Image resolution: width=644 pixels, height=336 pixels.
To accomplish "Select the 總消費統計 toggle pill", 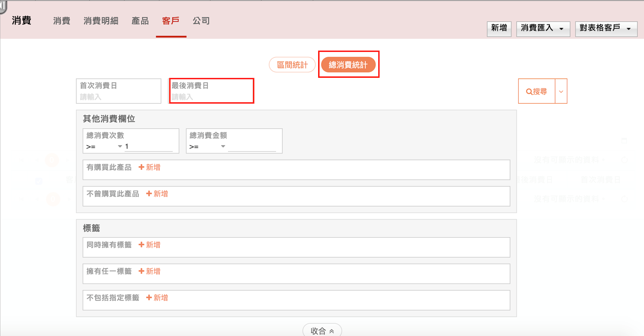I will click(x=348, y=65).
